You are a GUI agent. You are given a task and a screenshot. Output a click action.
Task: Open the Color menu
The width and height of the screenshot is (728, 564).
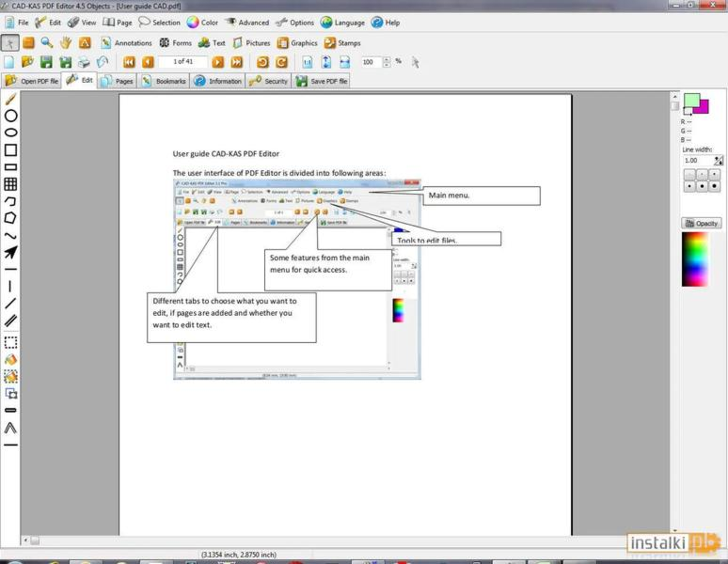[x=202, y=23]
